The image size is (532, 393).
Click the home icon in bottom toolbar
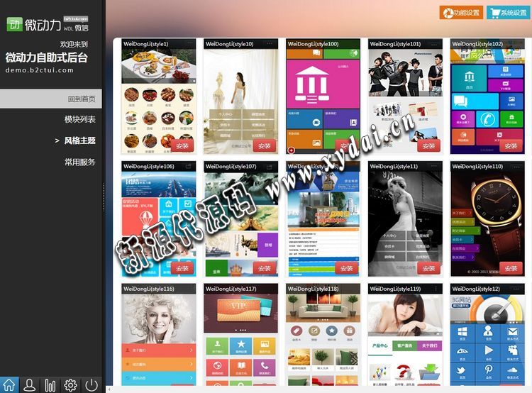coord(9,385)
